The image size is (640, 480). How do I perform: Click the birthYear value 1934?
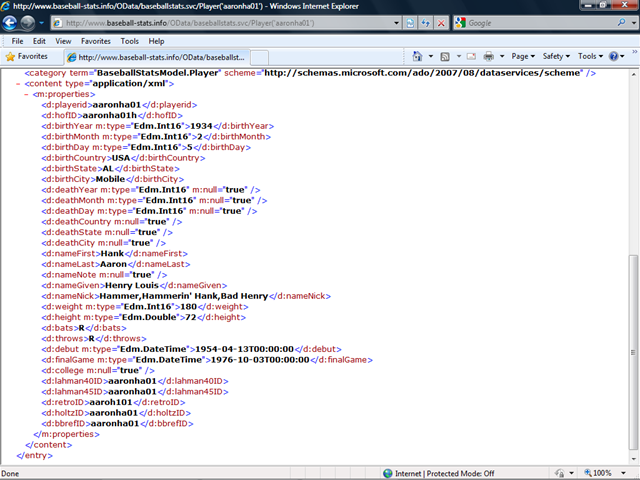(201, 126)
